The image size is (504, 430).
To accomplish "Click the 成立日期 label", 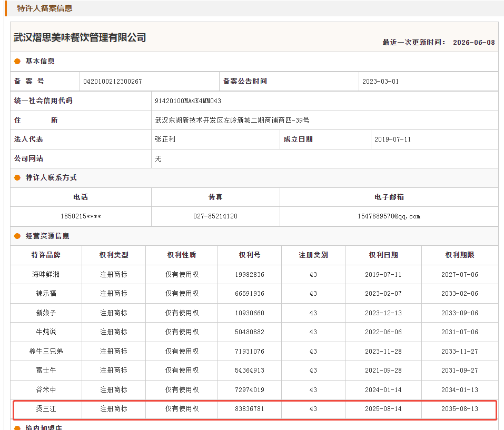I will 298,139.
